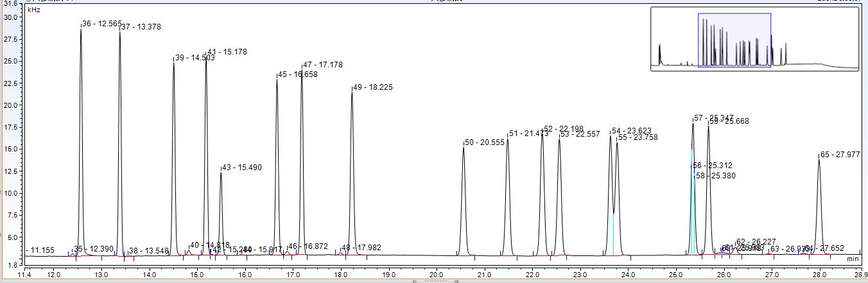Select peak label 53 - 22.557
Viewport: 868px width, 283px height.
click(x=580, y=135)
